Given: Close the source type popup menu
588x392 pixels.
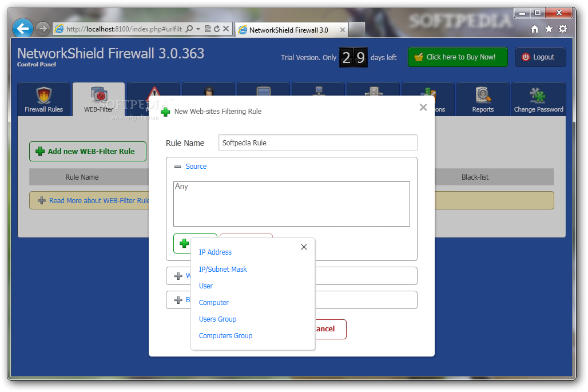Looking at the screenshot, I should (x=304, y=247).
